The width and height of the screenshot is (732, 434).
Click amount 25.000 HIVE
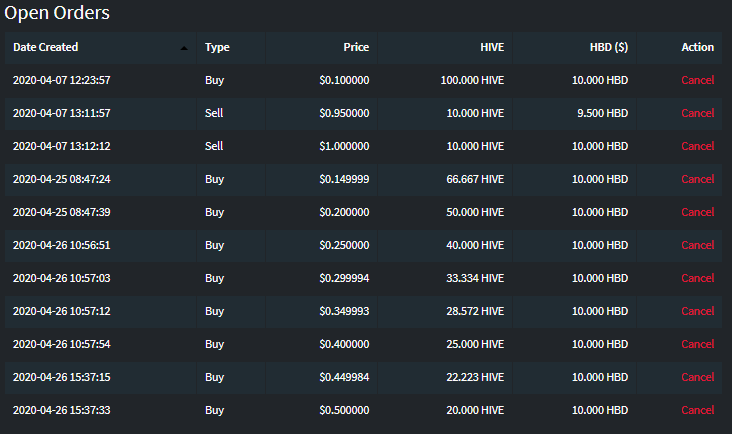click(x=475, y=344)
